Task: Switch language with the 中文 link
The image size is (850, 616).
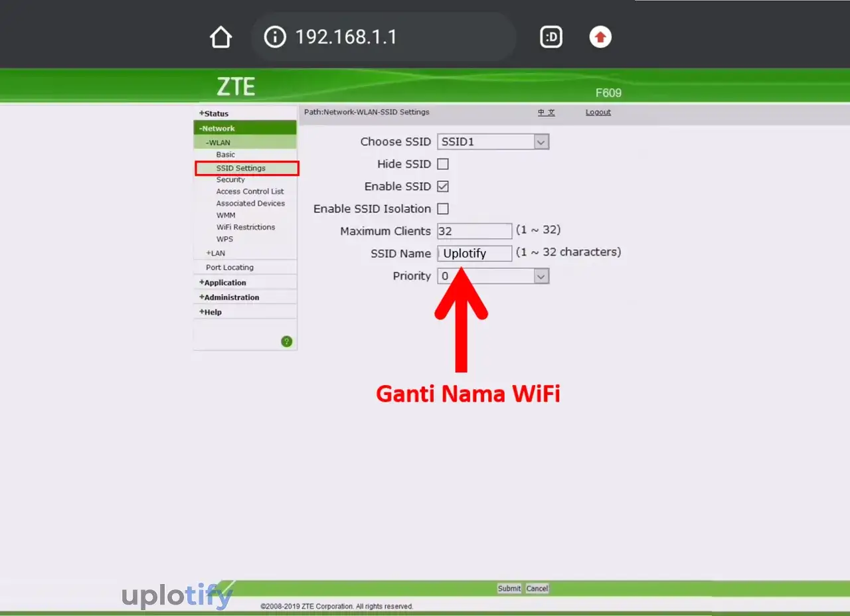Action: [x=547, y=112]
